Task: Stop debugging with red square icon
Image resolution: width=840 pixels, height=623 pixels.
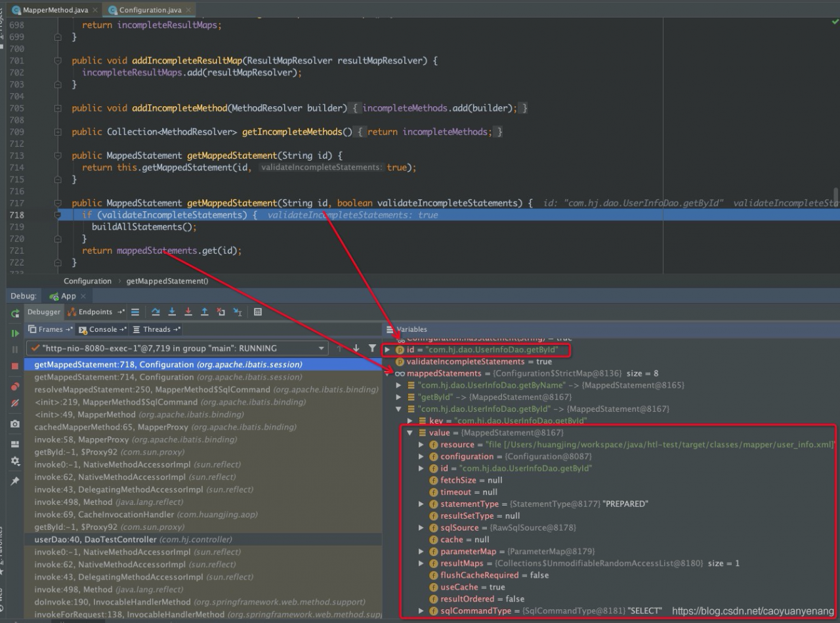Action: click(15, 366)
